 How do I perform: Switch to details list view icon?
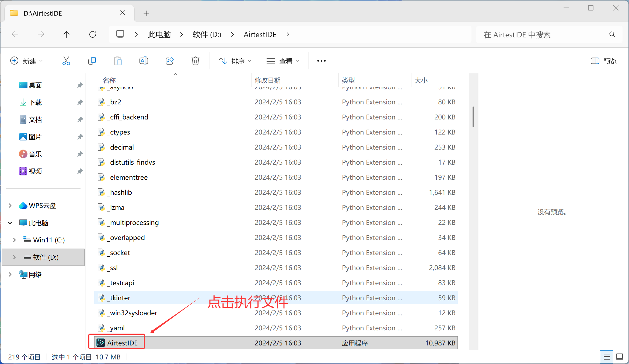(x=607, y=357)
